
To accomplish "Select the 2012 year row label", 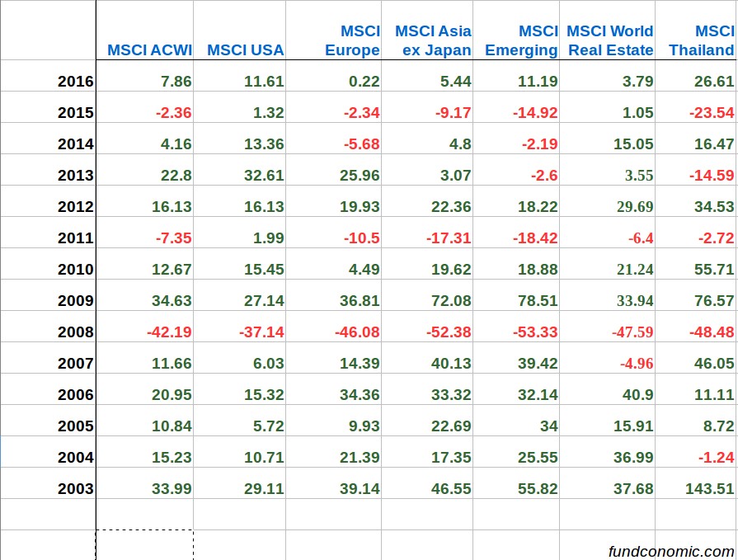I will [x=76, y=206].
